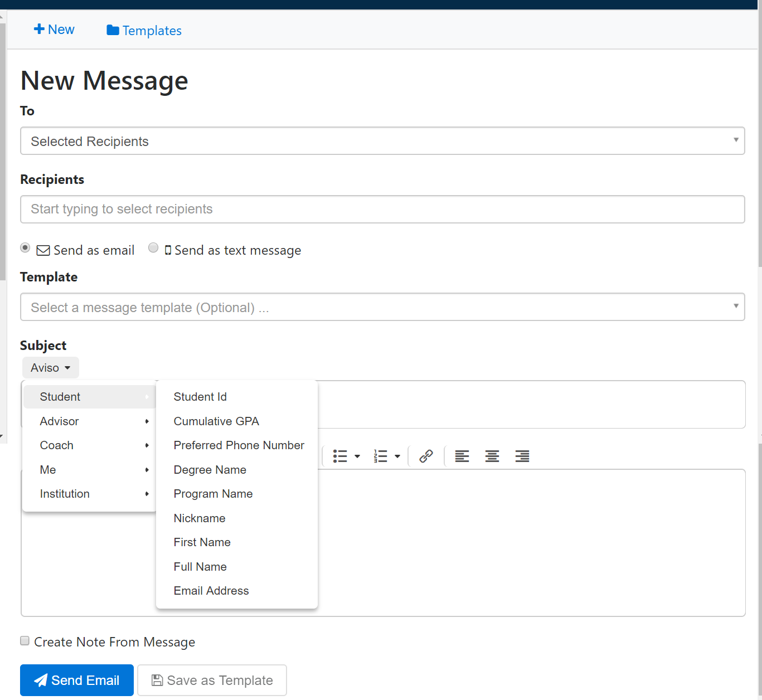Expand the Me submenu
The image size is (762, 700).
(x=89, y=470)
